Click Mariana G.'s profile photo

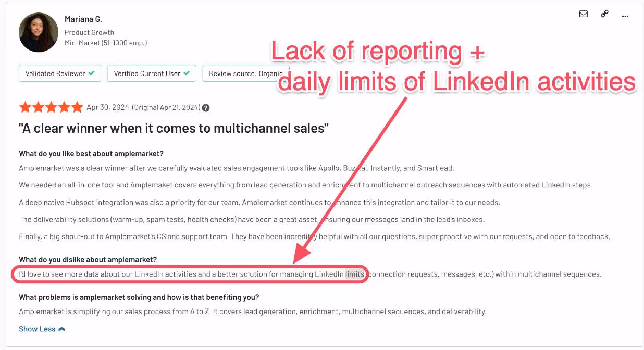pos(39,32)
